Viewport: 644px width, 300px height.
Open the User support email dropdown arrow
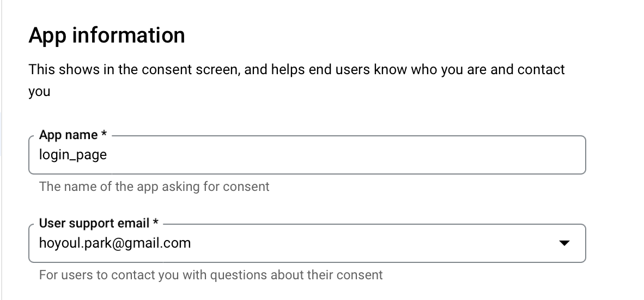564,243
